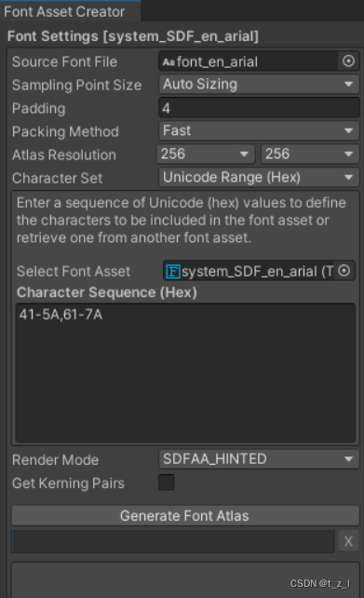Click the generation progress bar
The image size is (364, 598).
pyautogui.click(x=173, y=541)
